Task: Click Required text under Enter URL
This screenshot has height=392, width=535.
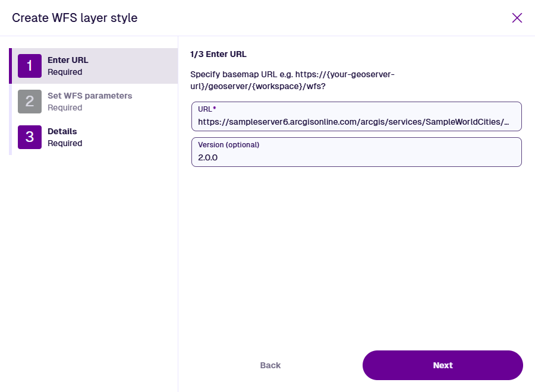Action: pyautogui.click(x=65, y=72)
